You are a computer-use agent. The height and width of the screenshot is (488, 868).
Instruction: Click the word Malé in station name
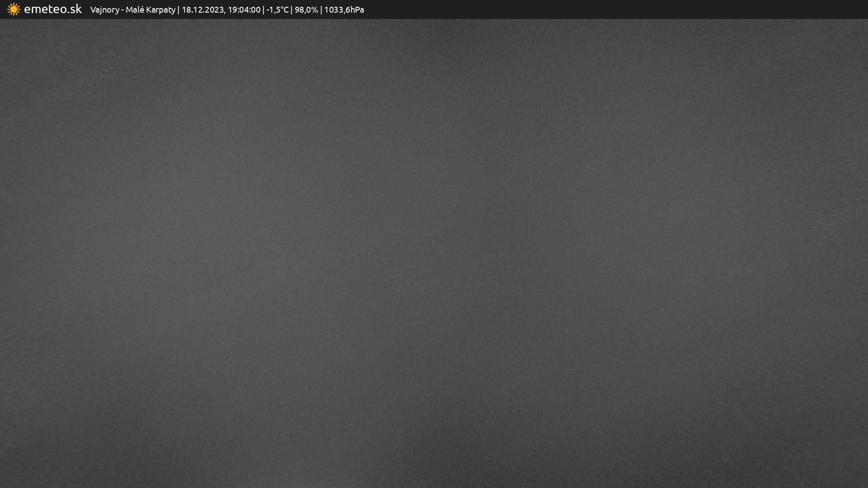click(134, 10)
